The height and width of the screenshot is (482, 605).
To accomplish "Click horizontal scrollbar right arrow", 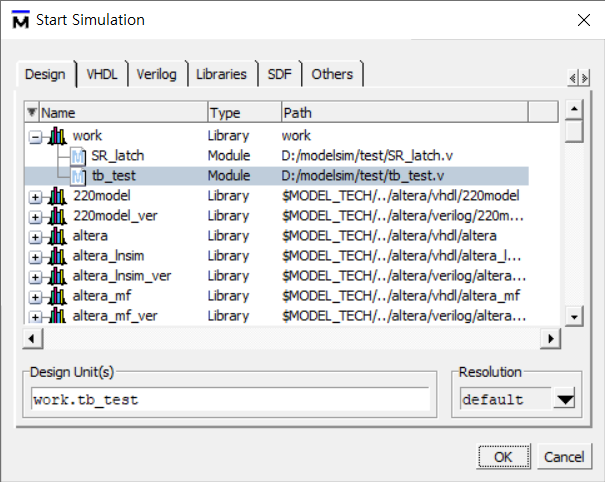I will (550, 339).
